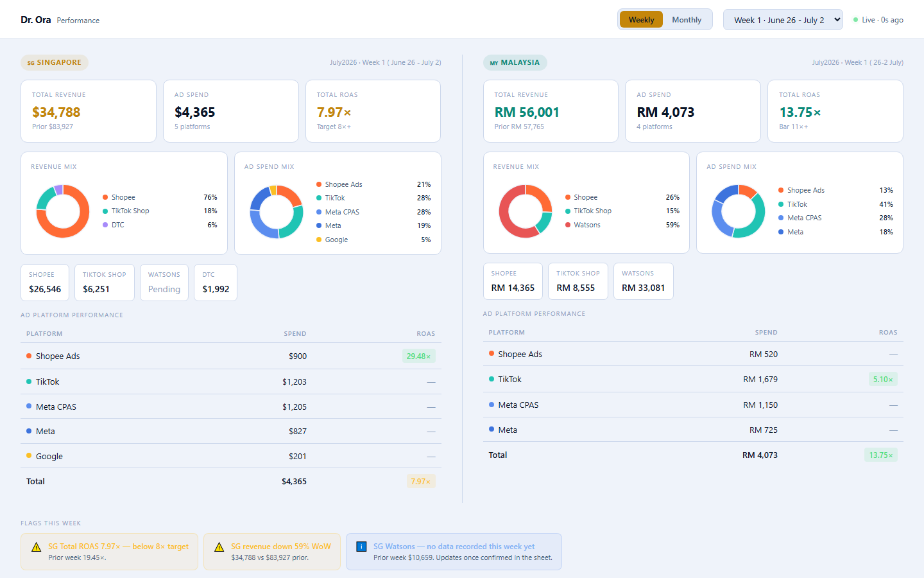Image resolution: width=924 pixels, height=578 pixels.
Task: Click the MY Malaysia region badge
Action: 515,62
